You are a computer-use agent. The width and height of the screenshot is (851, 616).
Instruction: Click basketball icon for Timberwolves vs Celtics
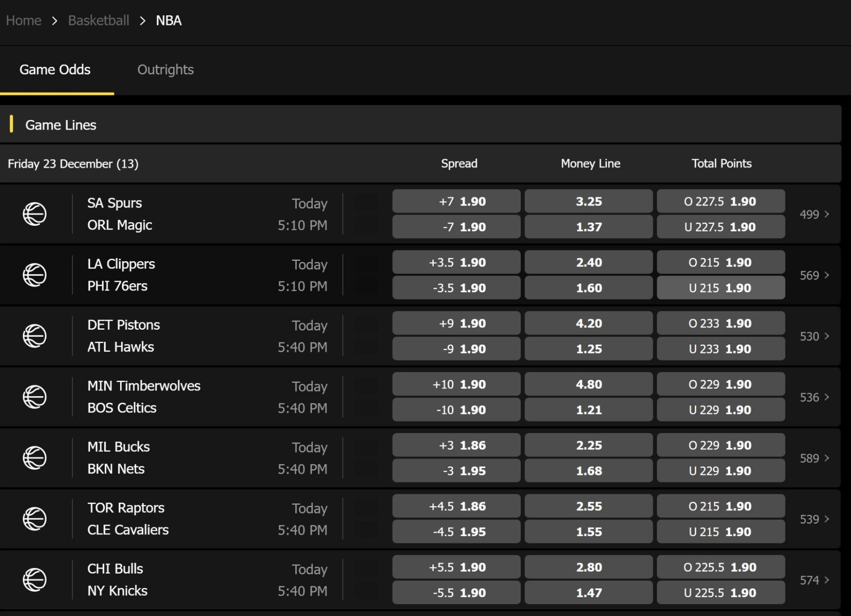34,396
